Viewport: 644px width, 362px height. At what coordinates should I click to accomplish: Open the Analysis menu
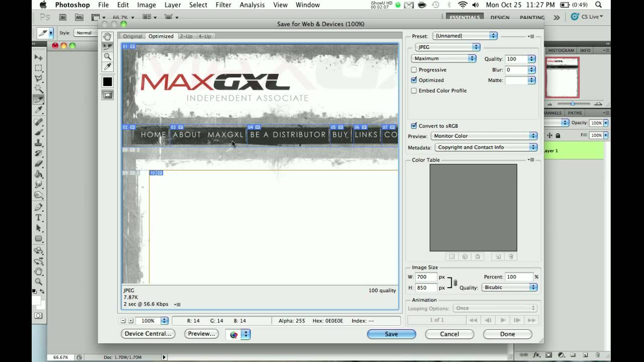(252, 5)
